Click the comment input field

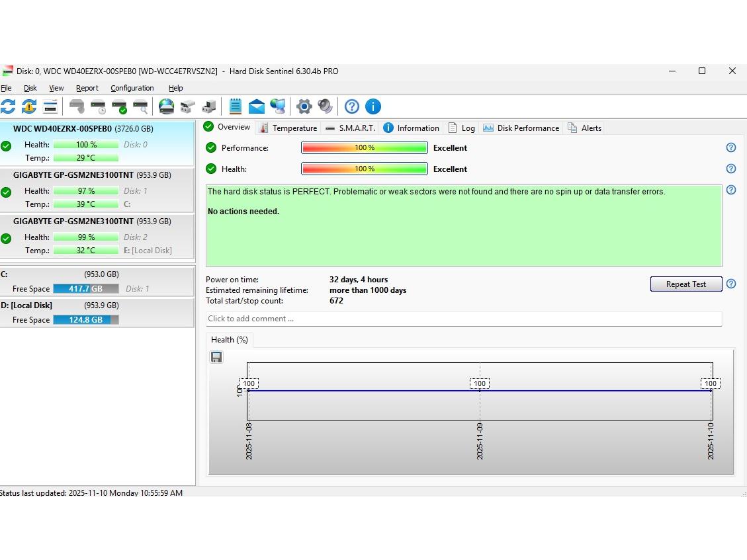tap(463, 319)
